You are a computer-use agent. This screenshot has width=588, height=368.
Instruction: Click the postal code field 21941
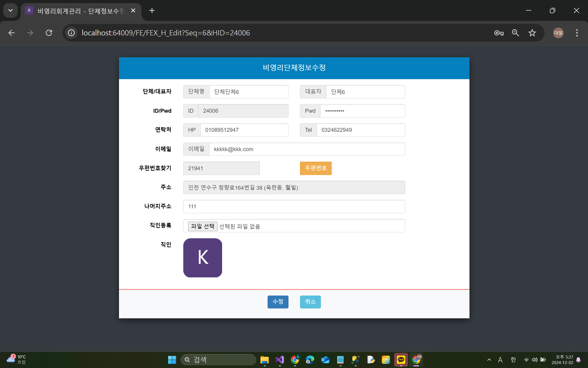tap(221, 168)
